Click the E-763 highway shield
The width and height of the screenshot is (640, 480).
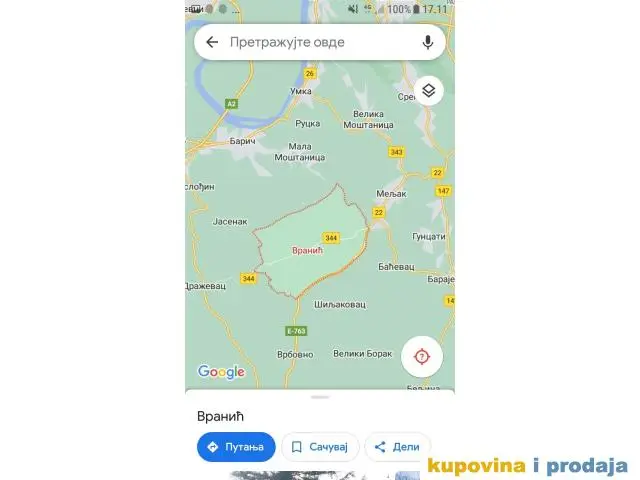(x=296, y=331)
